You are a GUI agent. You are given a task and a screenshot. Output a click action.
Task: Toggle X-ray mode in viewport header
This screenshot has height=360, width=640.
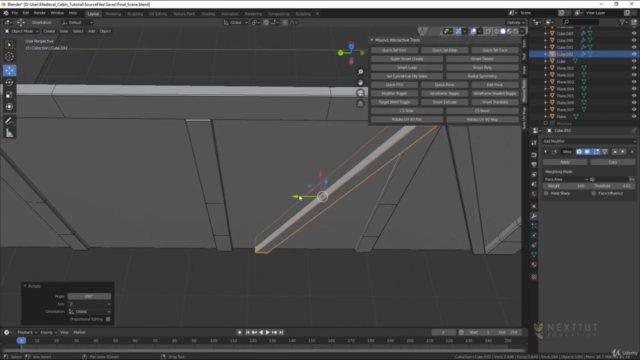click(x=488, y=31)
